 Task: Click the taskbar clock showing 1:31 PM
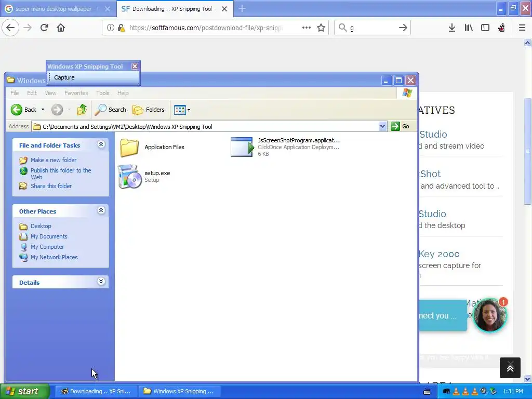513,391
